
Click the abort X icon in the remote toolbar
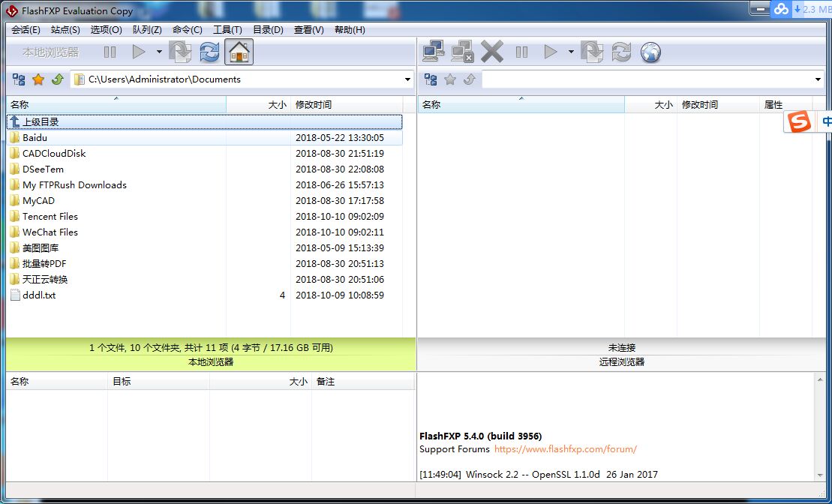click(x=492, y=52)
